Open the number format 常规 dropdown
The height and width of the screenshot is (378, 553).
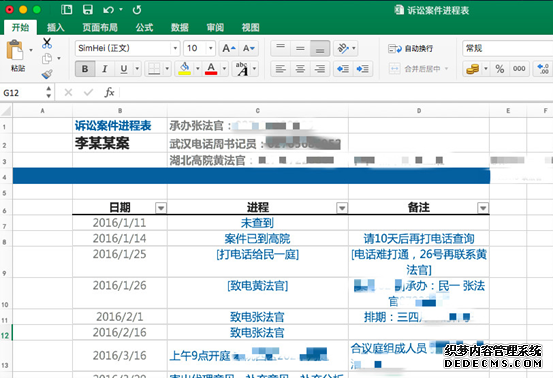(508, 48)
